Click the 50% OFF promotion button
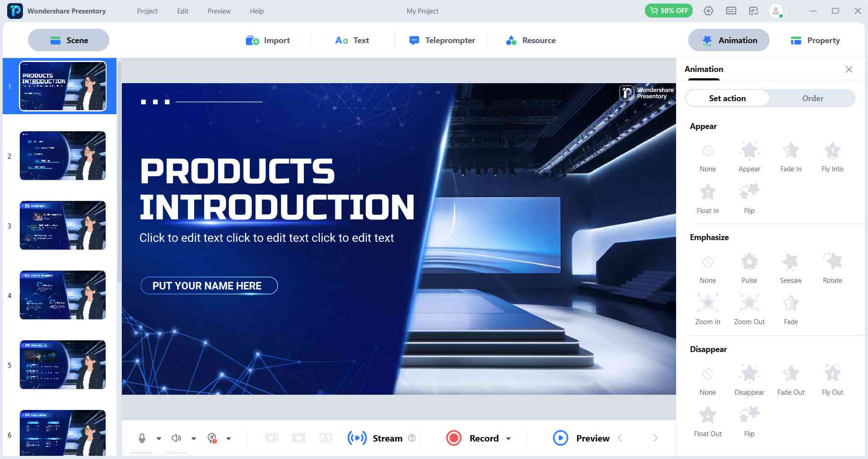 point(668,10)
